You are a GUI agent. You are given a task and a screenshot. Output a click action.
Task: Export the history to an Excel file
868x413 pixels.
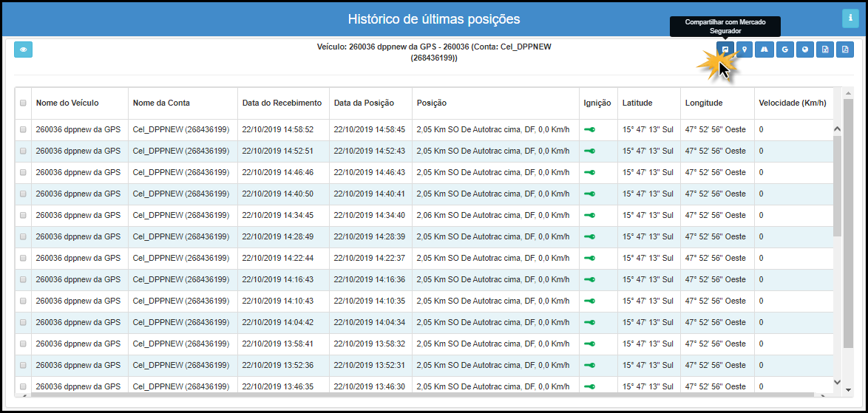[x=825, y=50]
